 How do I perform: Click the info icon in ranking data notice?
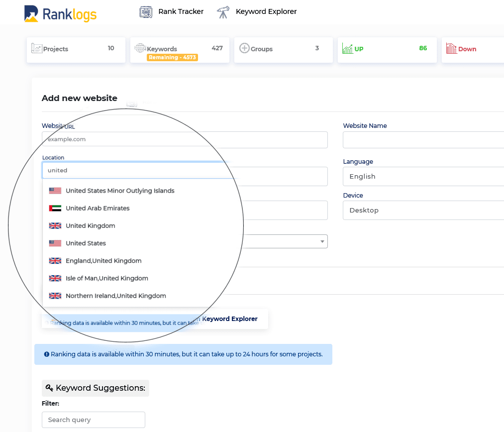pos(47,354)
